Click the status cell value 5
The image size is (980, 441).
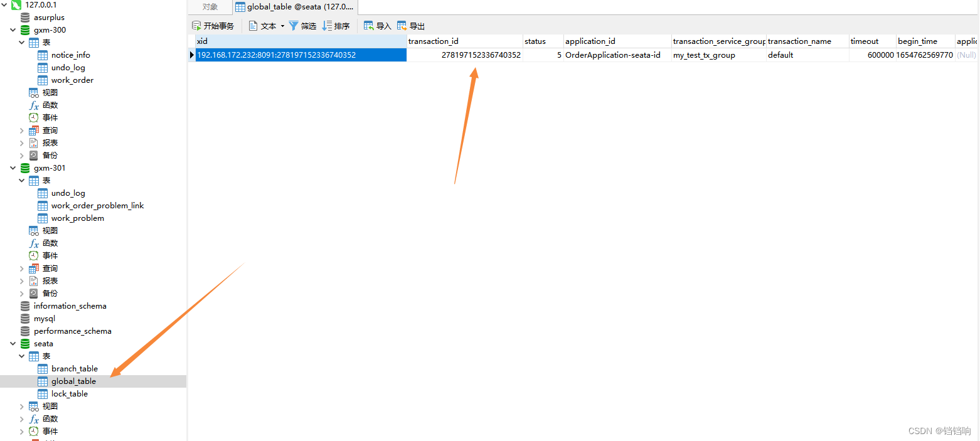point(543,55)
